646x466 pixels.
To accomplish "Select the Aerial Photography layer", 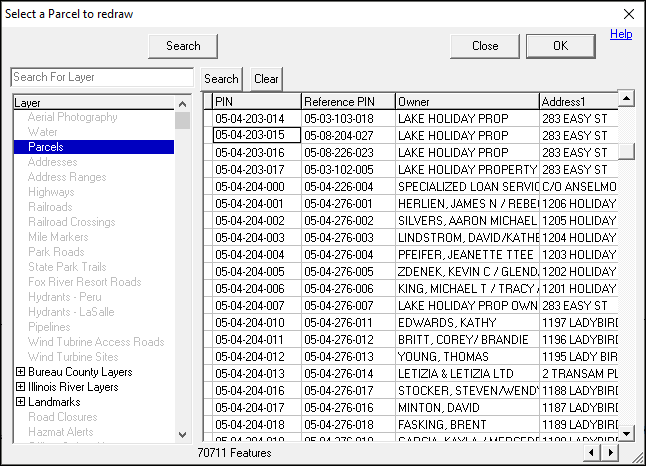I will pos(73,117).
